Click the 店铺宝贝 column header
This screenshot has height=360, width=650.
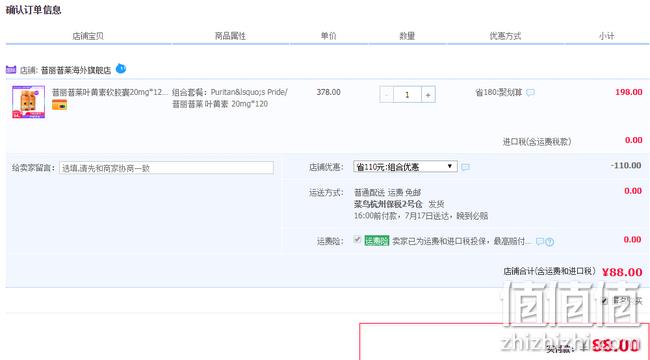88,36
